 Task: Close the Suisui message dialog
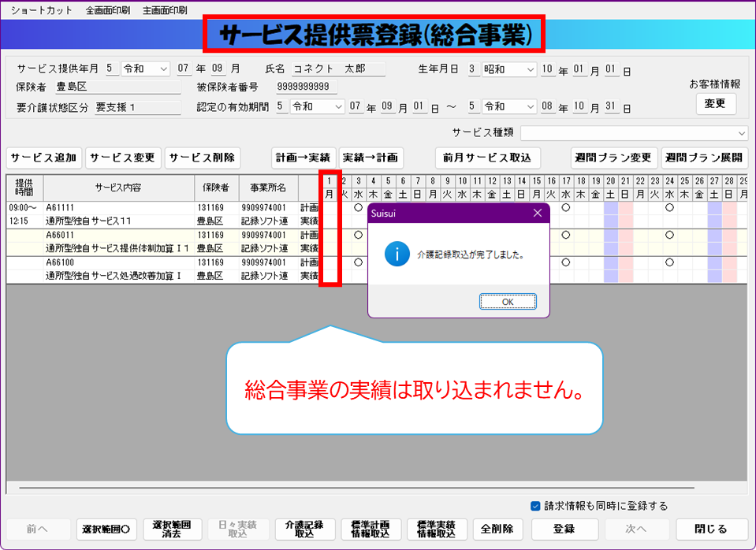[538, 213]
